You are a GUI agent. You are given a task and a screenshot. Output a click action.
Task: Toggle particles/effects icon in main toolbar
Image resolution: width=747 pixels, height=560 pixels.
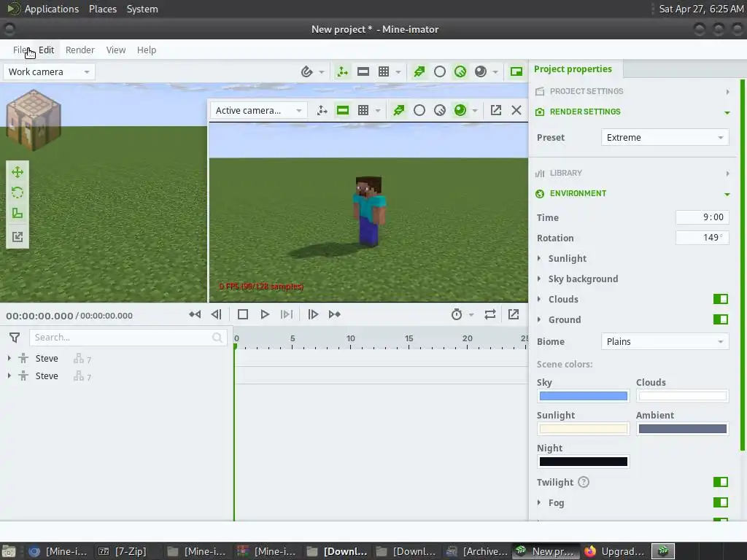click(x=419, y=72)
